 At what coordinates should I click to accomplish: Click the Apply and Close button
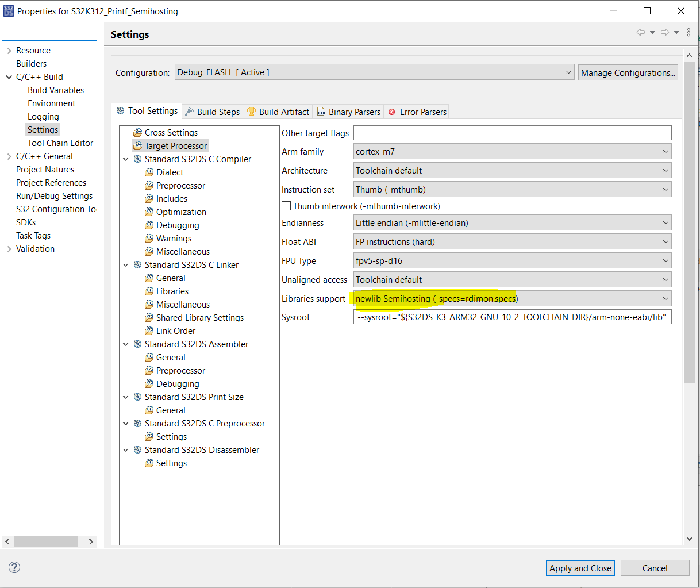click(x=580, y=567)
